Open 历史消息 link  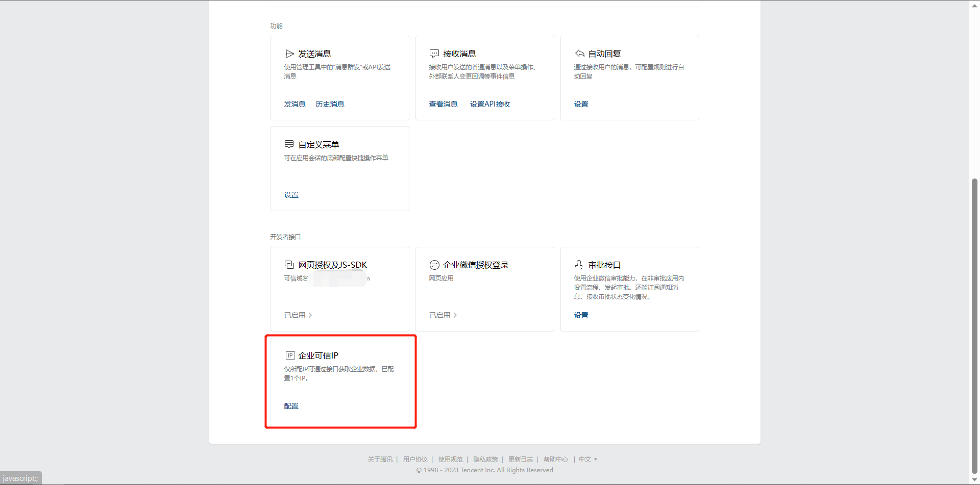click(x=330, y=104)
